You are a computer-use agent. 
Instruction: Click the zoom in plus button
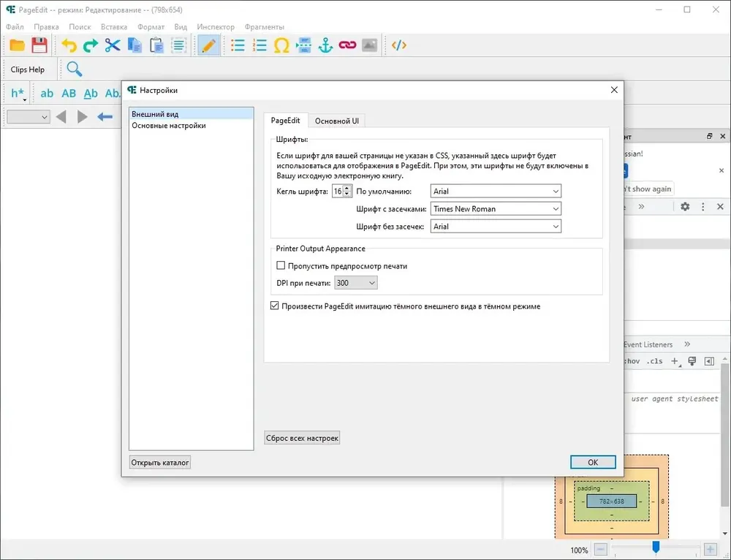tap(710, 550)
